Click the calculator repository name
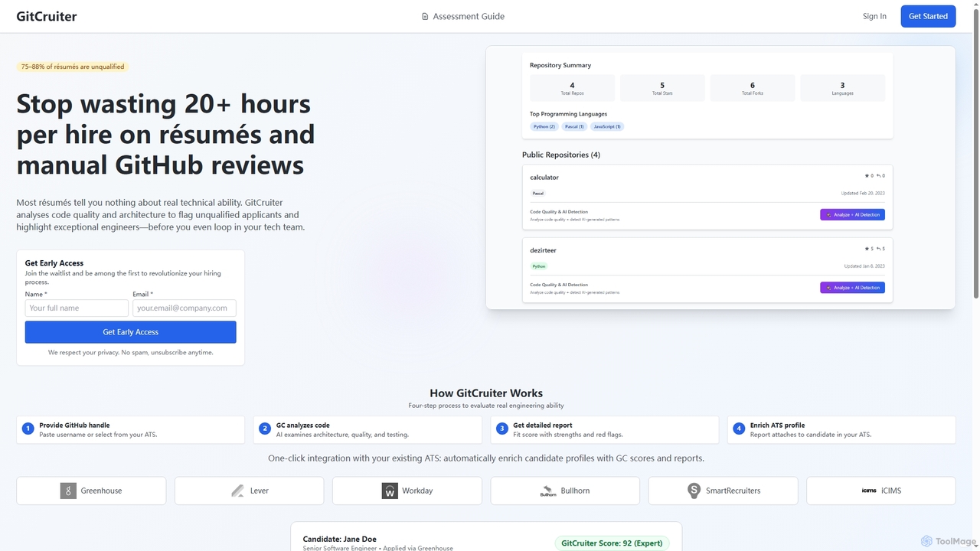Image resolution: width=980 pixels, height=551 pixels. pos(544,178)
